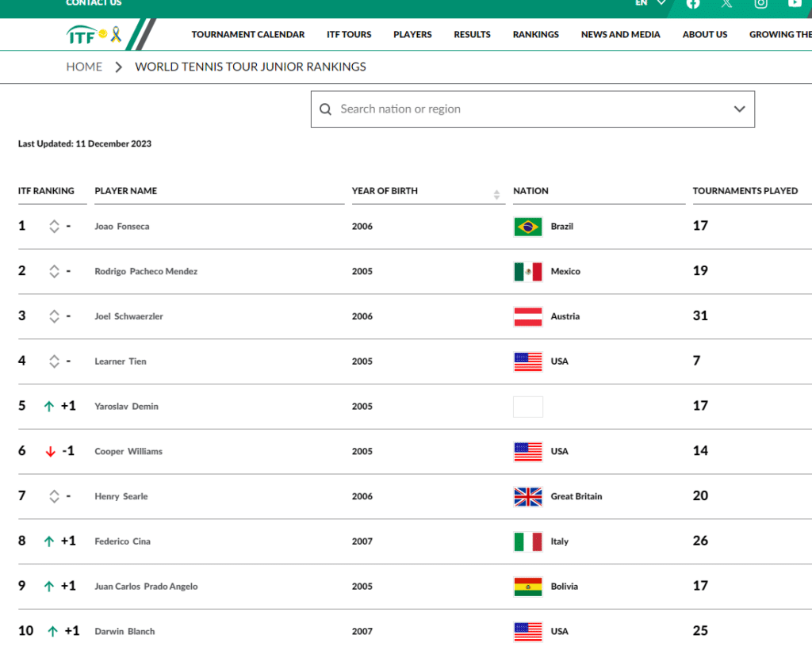Screen dimensions: 812x650
Task: Open the Rankings menu item
Action: 535,35
